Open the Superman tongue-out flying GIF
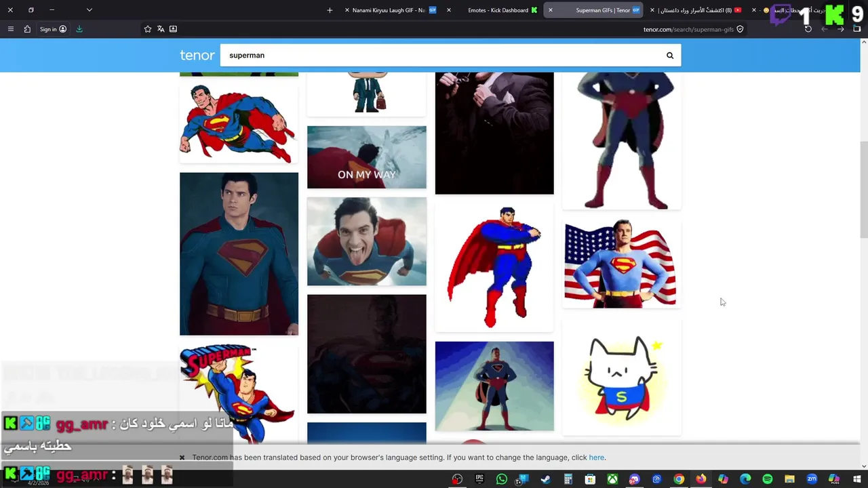This screenshot has width=868, height=488. pos(367,241)
